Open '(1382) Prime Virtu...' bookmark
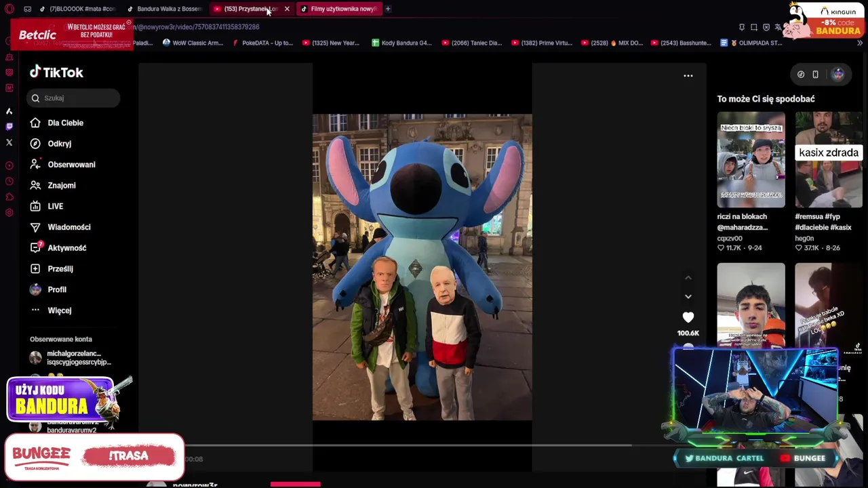868x488 pixels. point(541,43)
